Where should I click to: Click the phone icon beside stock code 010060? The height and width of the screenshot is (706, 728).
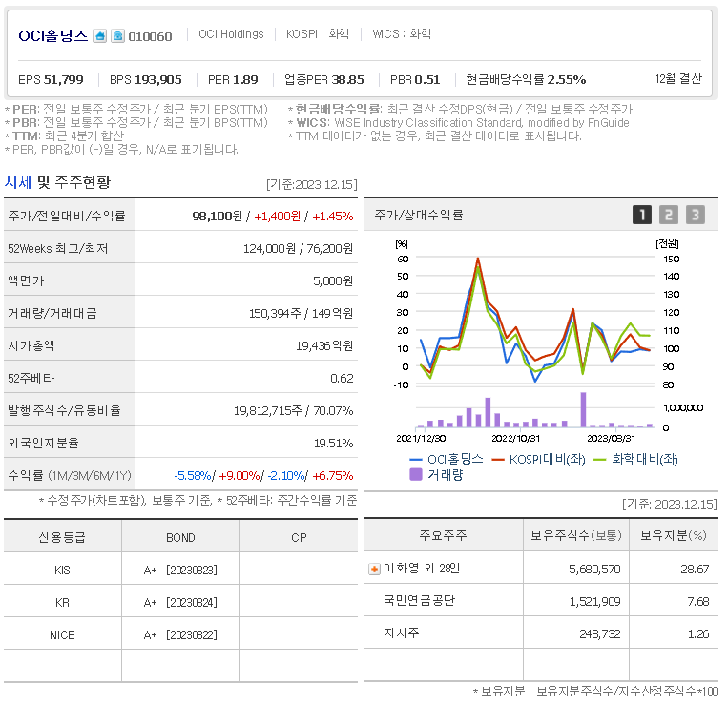click(x=118, y=35)
